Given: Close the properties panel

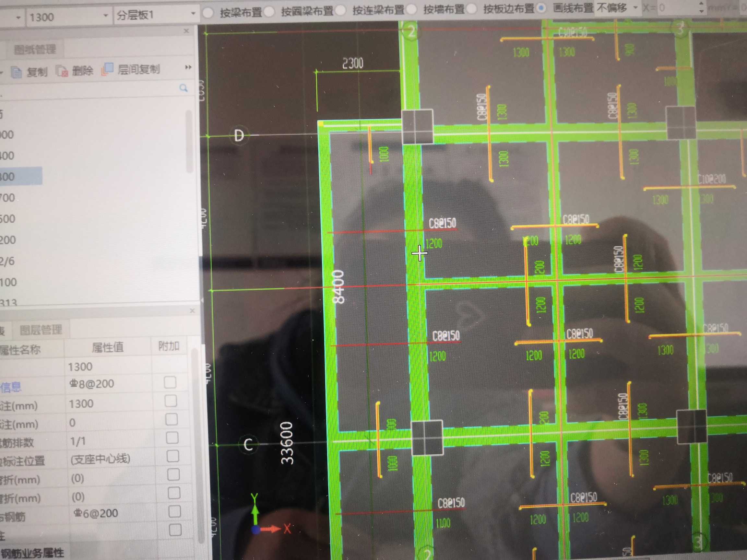Looking at the screenshot, I should coord(192,310).
